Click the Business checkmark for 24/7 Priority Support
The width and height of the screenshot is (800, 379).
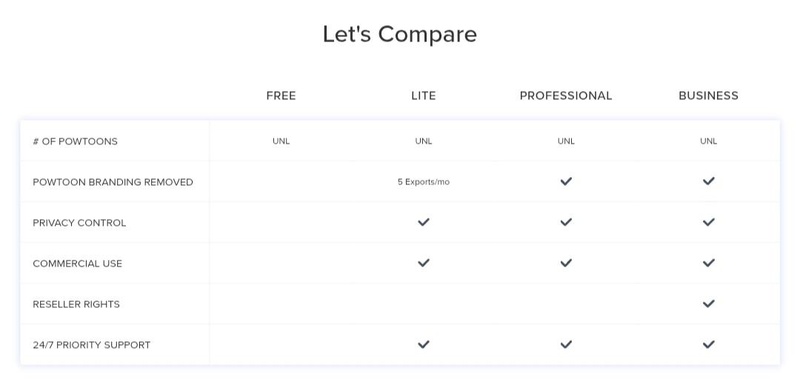708,344
